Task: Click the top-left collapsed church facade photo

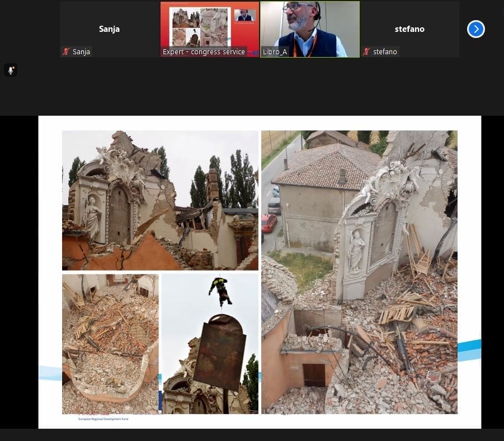Action: (x=160, y=200)
